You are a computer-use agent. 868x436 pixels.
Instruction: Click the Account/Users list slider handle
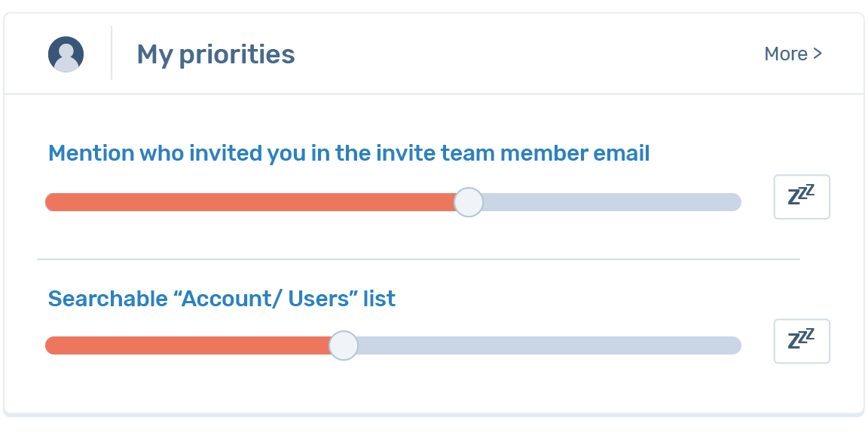pos(344,345)
